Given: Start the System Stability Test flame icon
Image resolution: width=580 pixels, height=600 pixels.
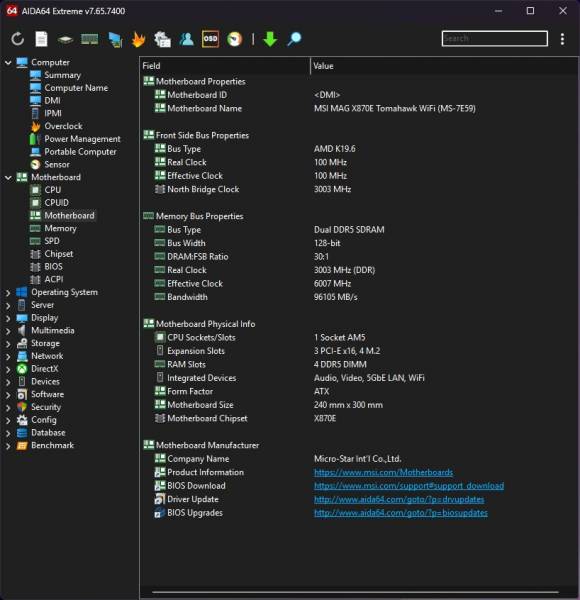Looking at the screenshot, I should pyautogui.click(x=138, y=39).
